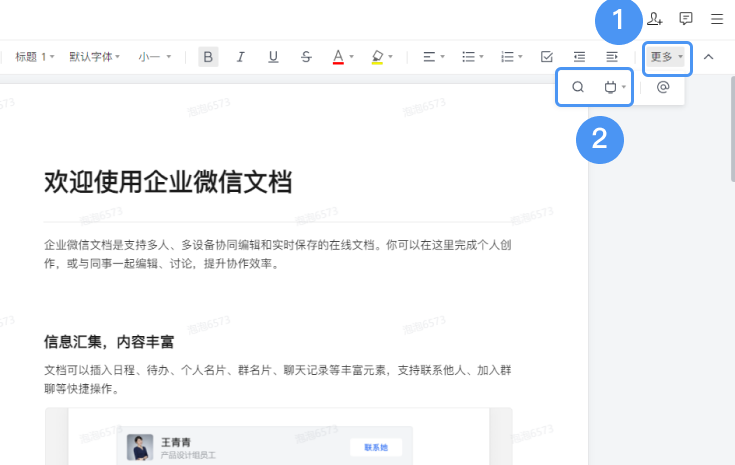
Task: Click the red font color letter A
Action: (338, 57)
